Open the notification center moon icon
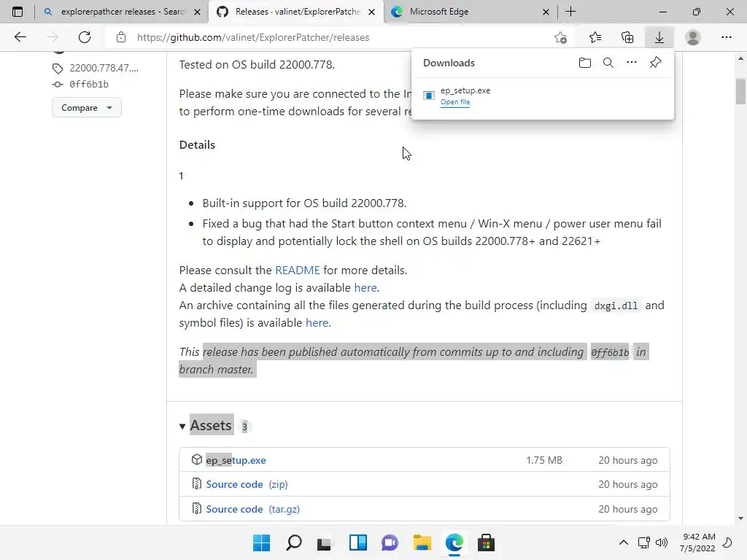The height and width of the screenshot is (560, 747). point(727,542)
